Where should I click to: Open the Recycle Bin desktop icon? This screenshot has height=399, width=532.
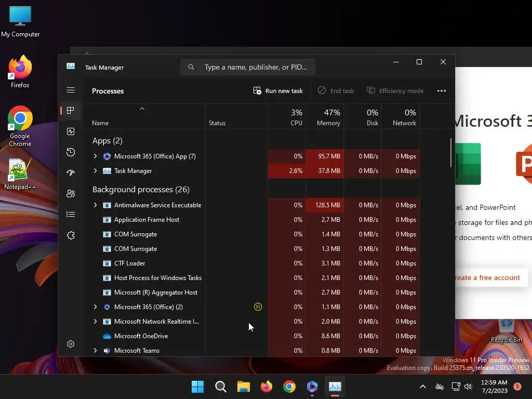pyautogui.click(x=506, y=331)
